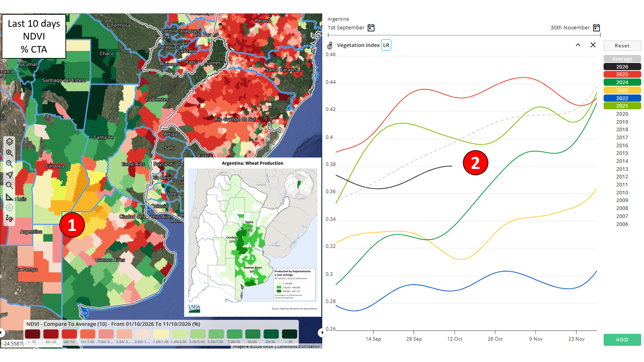Click the Rio Grande do Sul map label
The image size is (644, 362).
pyautogui.click(x=235, y=119)
